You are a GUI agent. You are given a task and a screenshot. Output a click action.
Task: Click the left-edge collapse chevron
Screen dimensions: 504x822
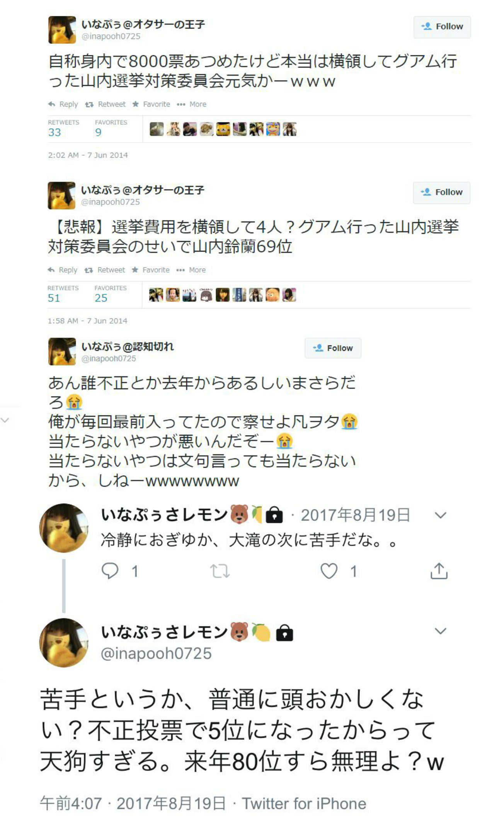click(x=5, y=420)
